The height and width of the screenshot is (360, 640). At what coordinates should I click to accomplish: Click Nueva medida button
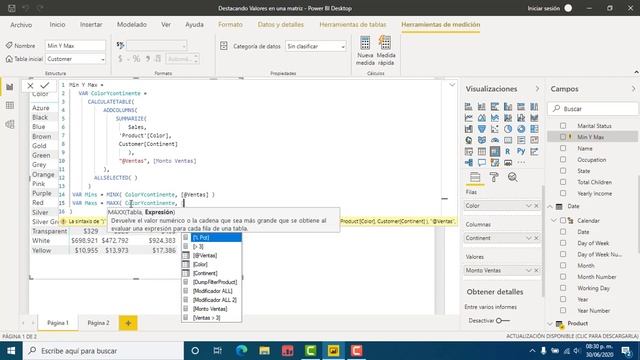(x=365, y=51)
